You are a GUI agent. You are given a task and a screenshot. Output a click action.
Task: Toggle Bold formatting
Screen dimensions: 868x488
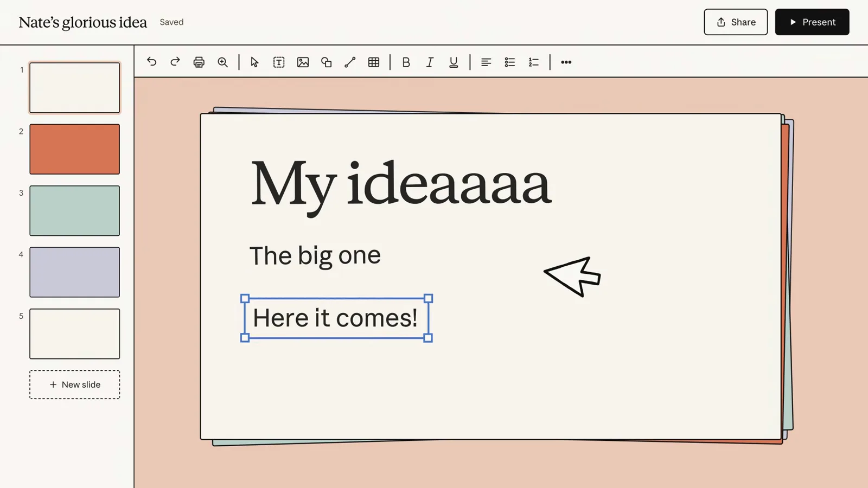[x=406, y=62]
